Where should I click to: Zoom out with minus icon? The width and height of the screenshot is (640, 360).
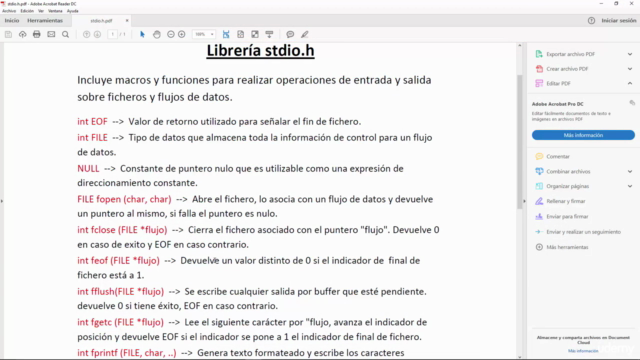(x=171, y=35)
